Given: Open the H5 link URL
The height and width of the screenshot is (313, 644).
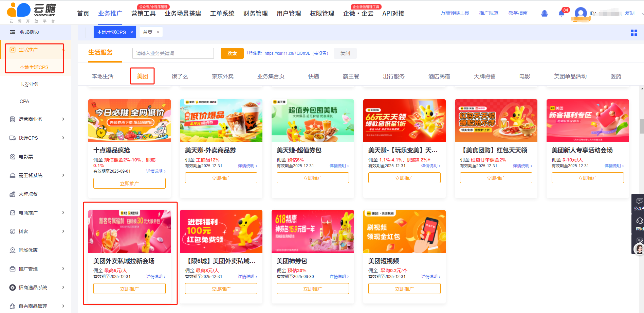Looking at the screenshot, I should pos(287,53).
